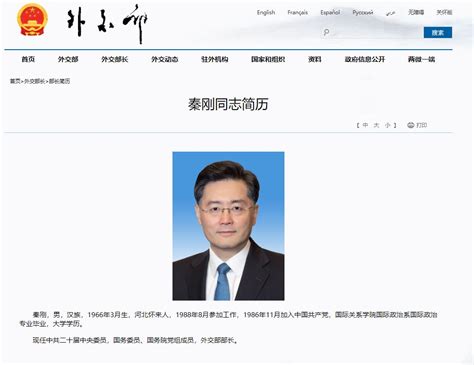Click 外交部长 in the breadcrumb trail

point(34,81)
